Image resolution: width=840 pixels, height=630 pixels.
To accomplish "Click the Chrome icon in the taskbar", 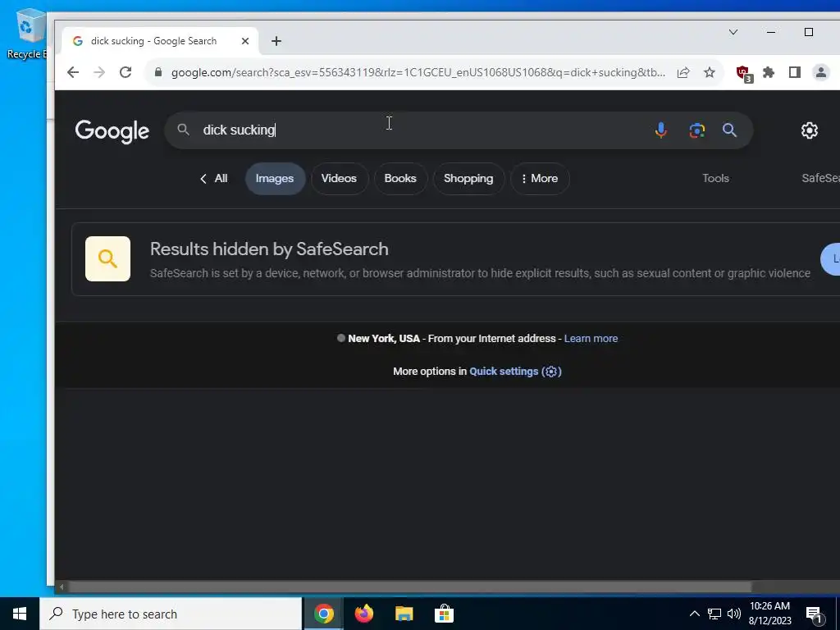I will click(x=323, y=614).
